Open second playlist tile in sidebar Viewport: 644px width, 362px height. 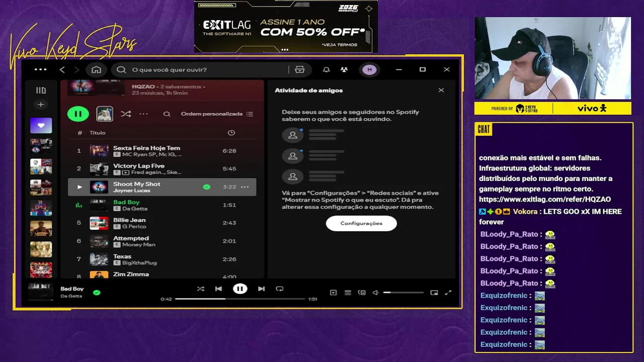tap(41, 146)
